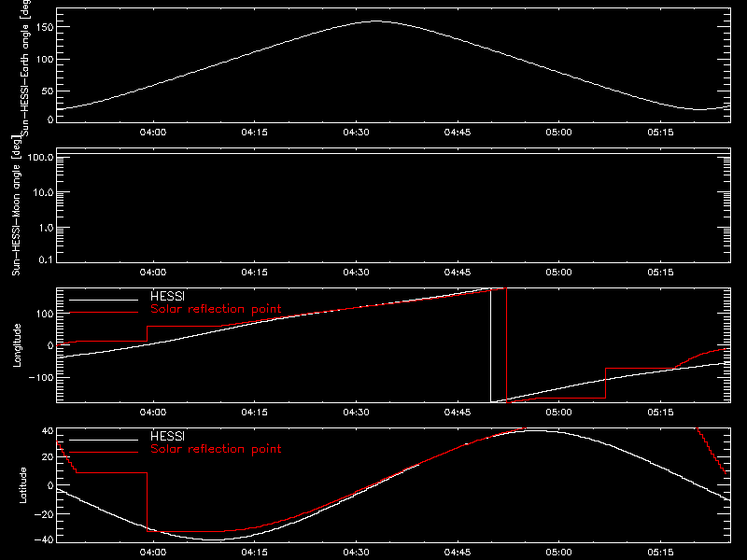Click 05:15 label under Earth angle plot
Screen dimensions: 747x560
(x=660, y=132)
